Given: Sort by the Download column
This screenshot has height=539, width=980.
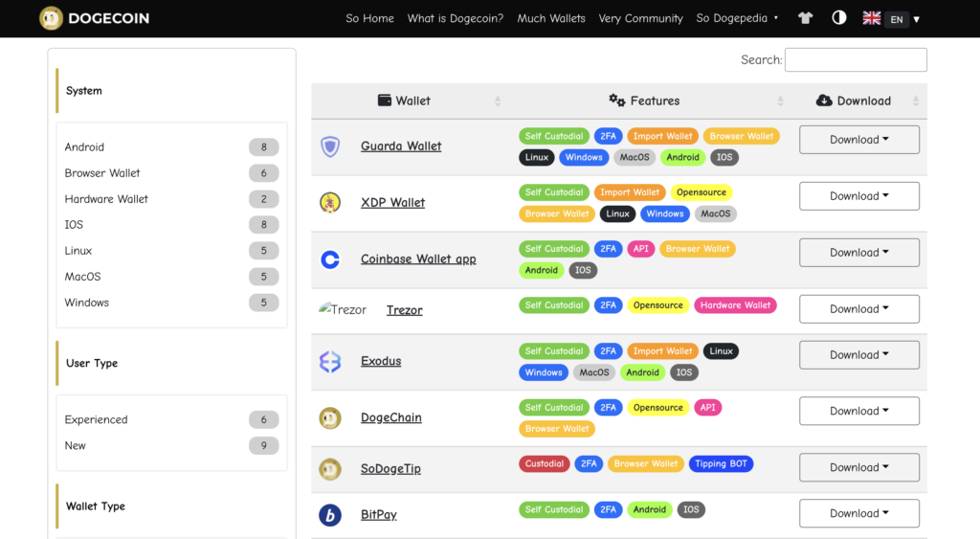Looking at the screenshot, I should pyautogui.click(x=916, y=101).
